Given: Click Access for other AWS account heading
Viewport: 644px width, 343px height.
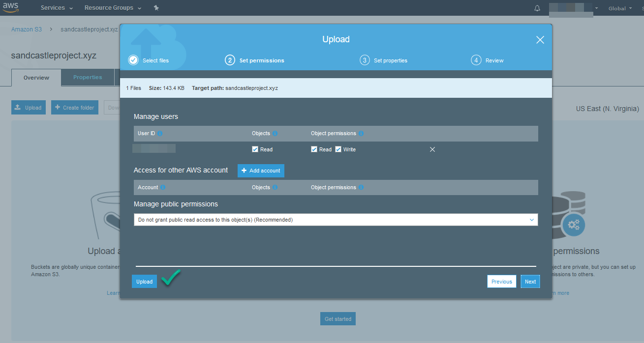Looking at the screenshot, I should pos(181,170).
